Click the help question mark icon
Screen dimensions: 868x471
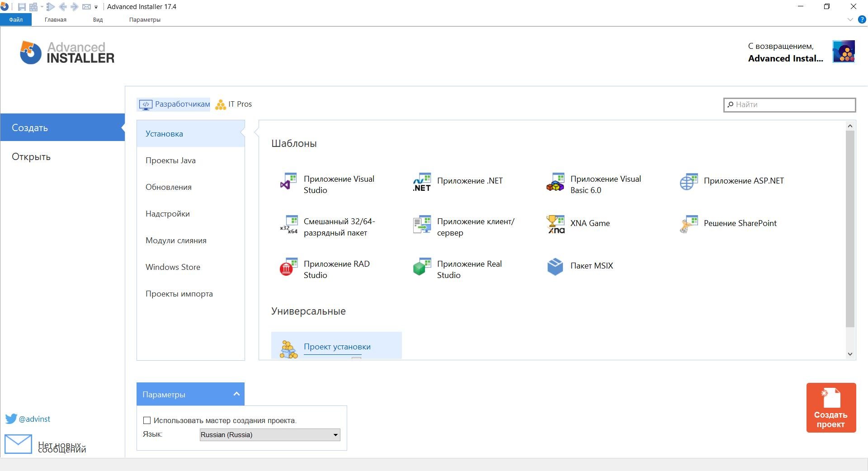point(862,19)
